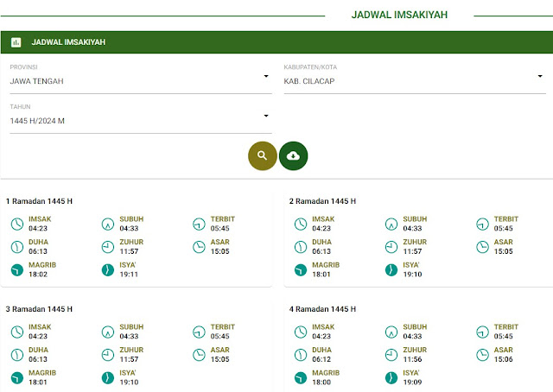Click Asar time 15:06 on 4 Ramadan
The image size is (553, 392).
click(503, 359)
